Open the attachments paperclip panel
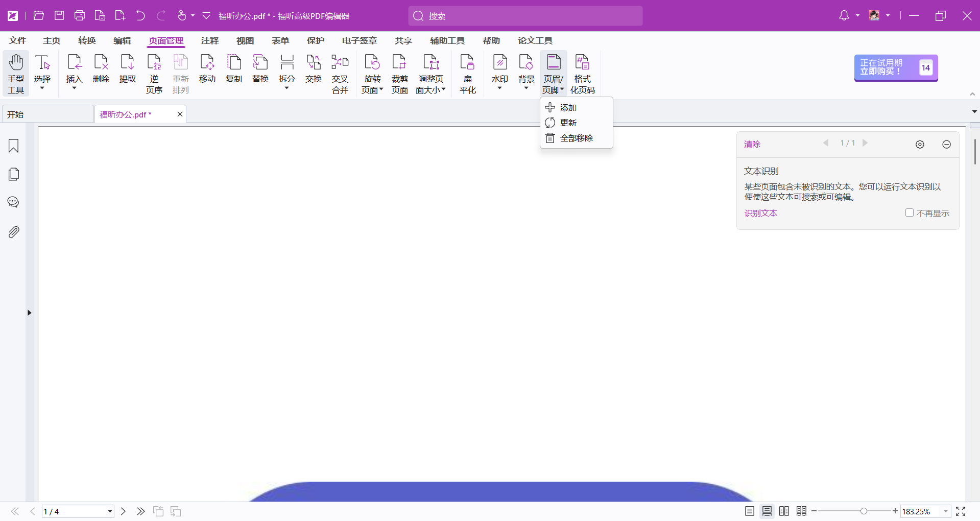980x521 pixels. 14,232
